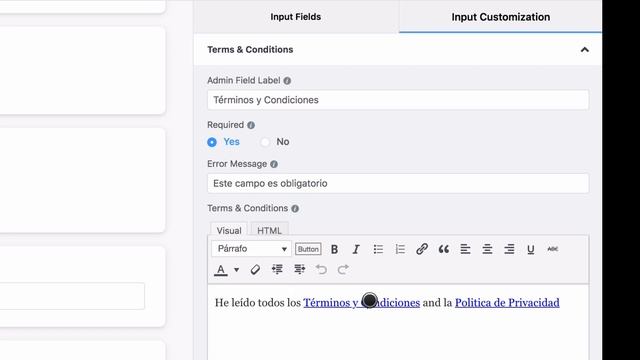Switch editor to Visual tab
The image size is (640, 360).
tap(229, 231)
